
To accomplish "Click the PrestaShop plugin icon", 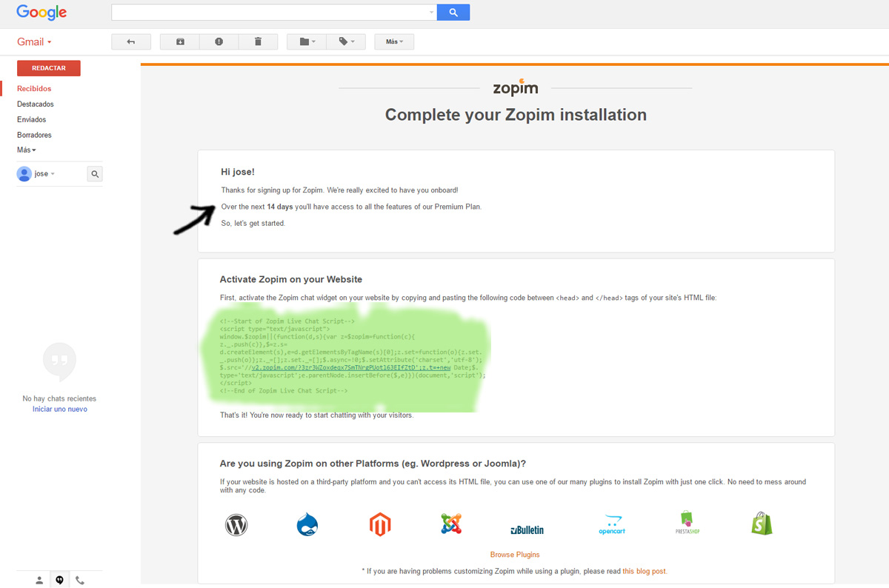I will click(x=688, y=524).
